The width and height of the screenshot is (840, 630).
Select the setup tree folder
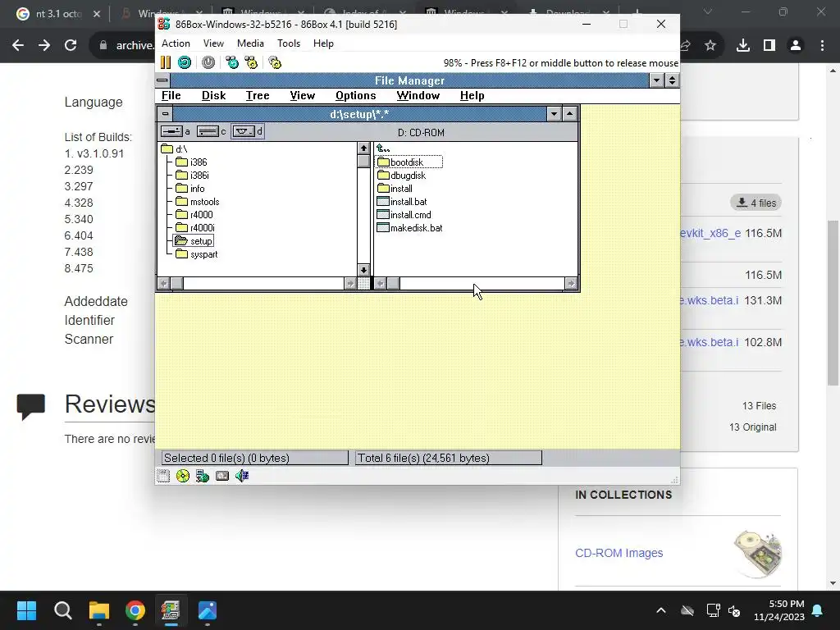[x=194, y=241]
